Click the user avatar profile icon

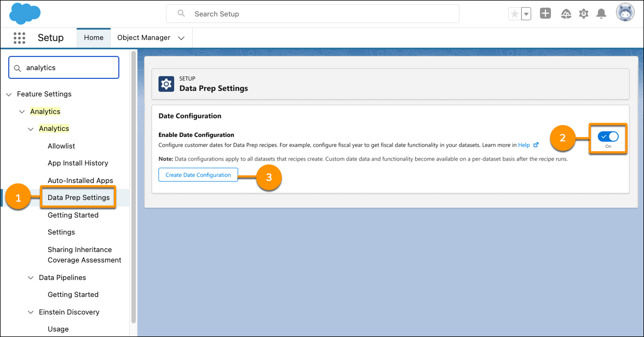[625, 13]
